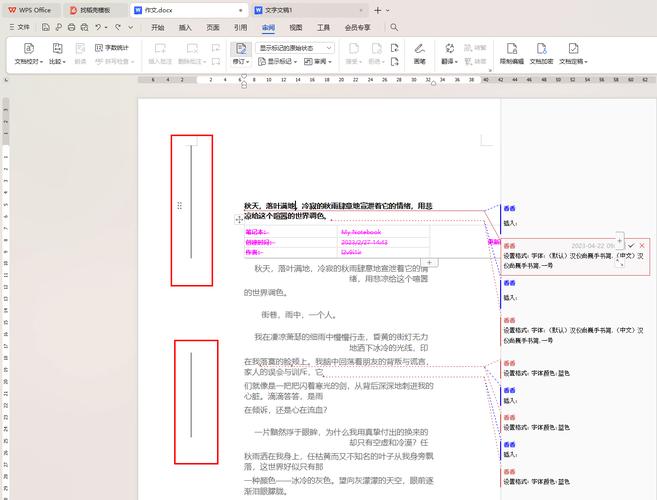Undo the last action
The image size is (657, 500).
click(98, 27)
